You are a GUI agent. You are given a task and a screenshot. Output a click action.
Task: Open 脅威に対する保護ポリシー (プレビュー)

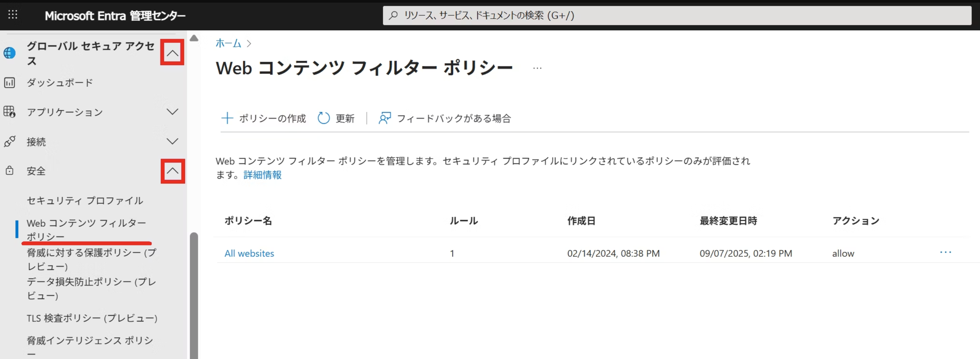point(91,259)
